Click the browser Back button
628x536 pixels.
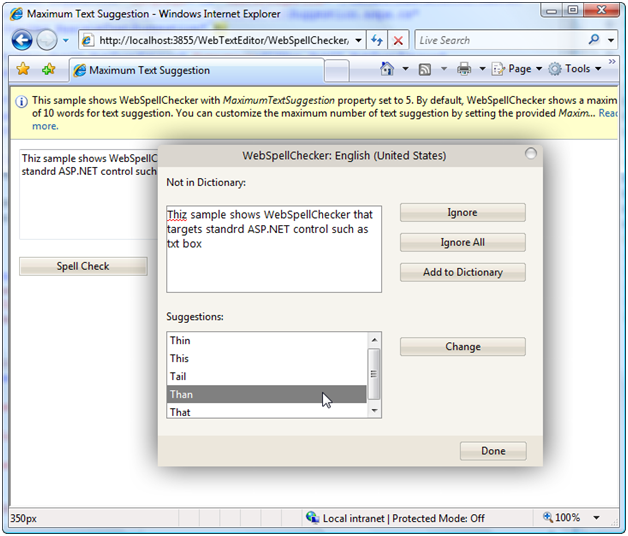[x=23, y=40]
